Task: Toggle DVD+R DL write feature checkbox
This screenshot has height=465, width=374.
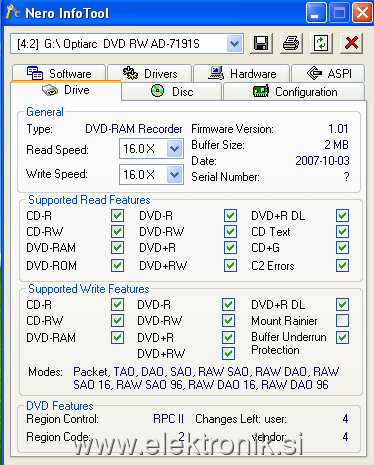Action: pos(342,304)
